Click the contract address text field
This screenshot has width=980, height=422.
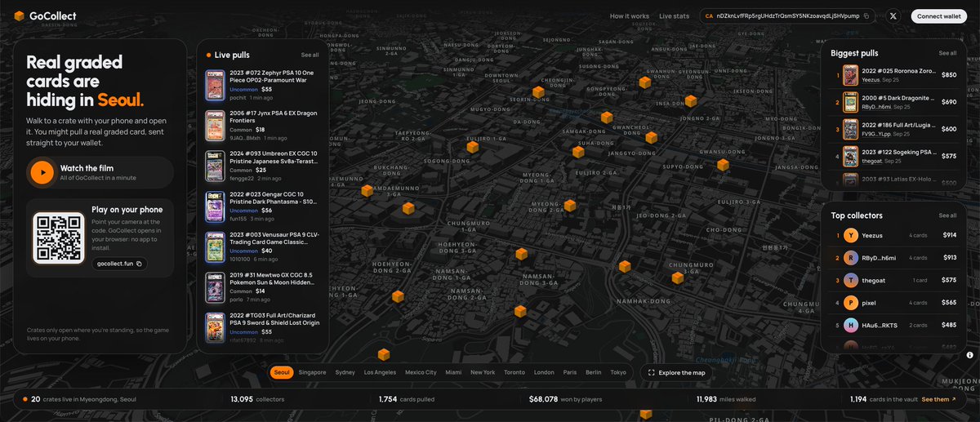click(787, 16)
